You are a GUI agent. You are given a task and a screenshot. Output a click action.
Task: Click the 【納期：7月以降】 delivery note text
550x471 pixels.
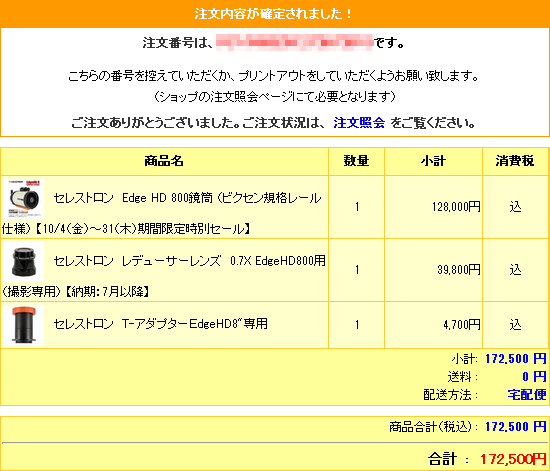coord(108,291)
